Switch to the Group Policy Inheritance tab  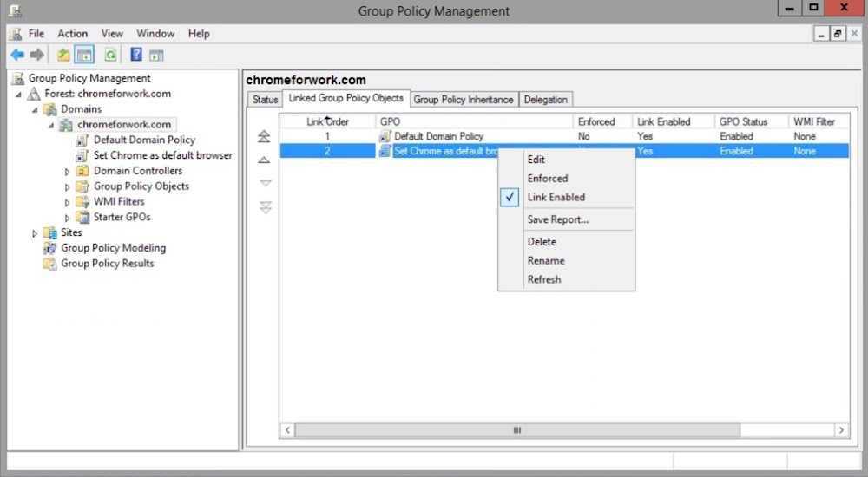tap(464, 99)
